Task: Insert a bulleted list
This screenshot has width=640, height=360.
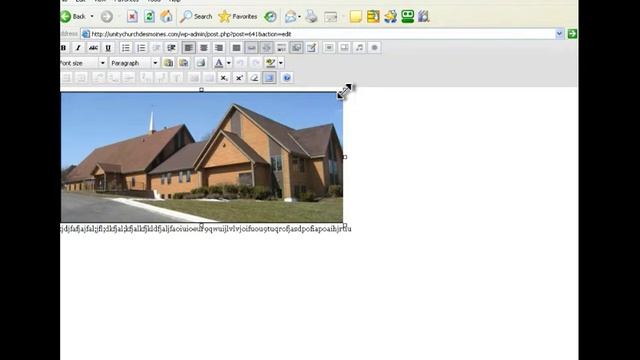Action: coord(126,48)
